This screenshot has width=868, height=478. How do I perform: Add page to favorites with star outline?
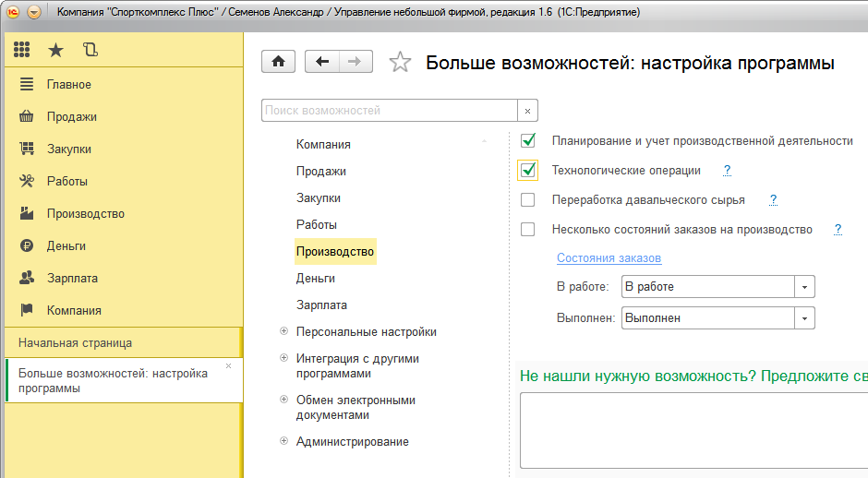pos(400,63)
